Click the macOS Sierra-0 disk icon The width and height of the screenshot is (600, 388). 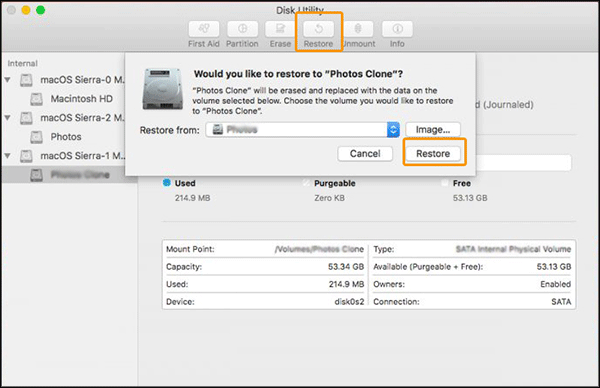(x=26, y=80)
